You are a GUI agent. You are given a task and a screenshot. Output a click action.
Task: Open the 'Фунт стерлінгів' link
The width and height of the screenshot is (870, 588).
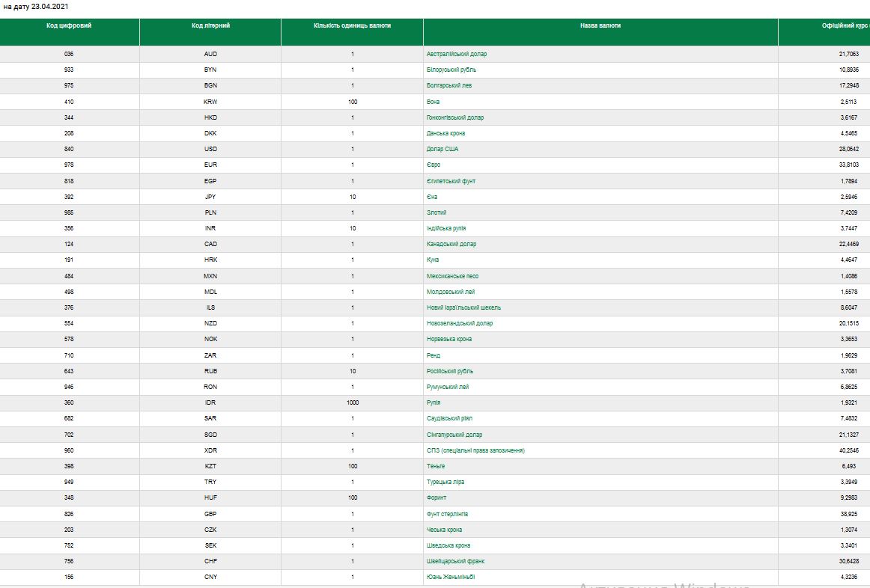tap(447, 514)
